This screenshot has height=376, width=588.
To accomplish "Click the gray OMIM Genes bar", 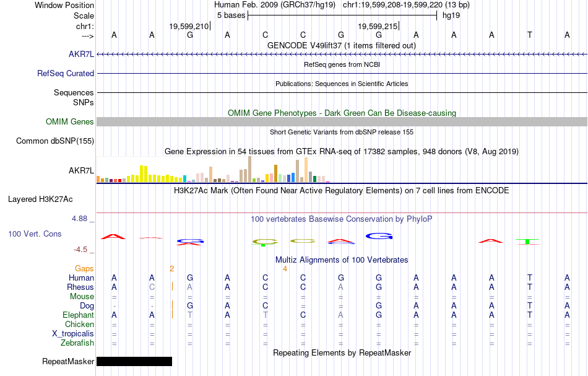I will tap(342, 121).
